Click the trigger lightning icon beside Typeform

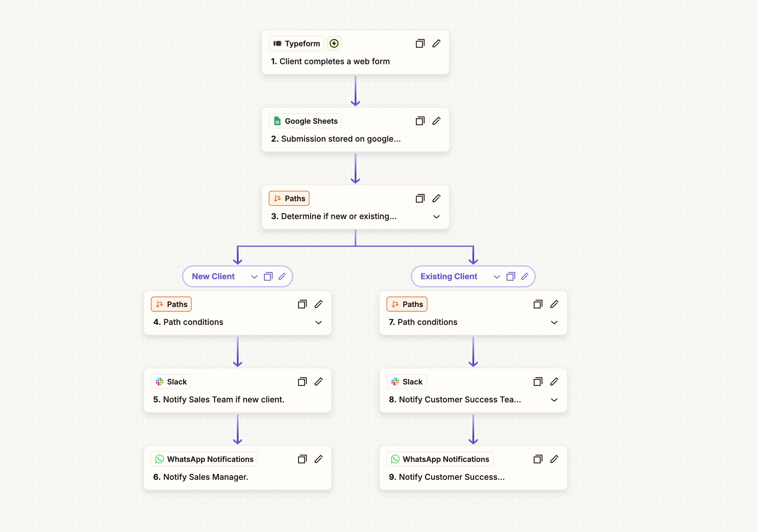point(334,44)
